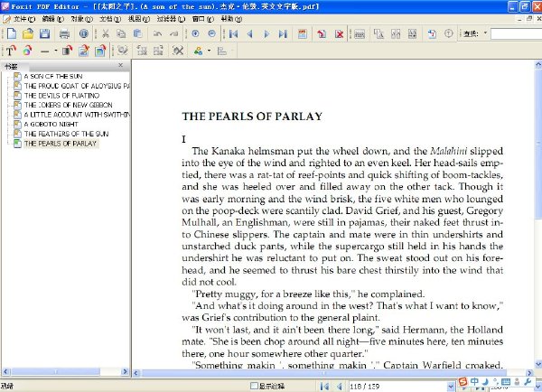This screenshot has width=542, height=392.
Task: Zoom out using the round minus icon
Action: (x=212, y=33)
